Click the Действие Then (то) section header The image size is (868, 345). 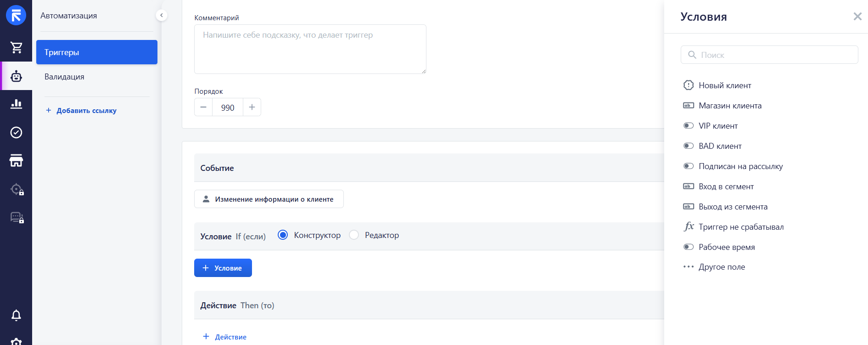click(429, 305)
